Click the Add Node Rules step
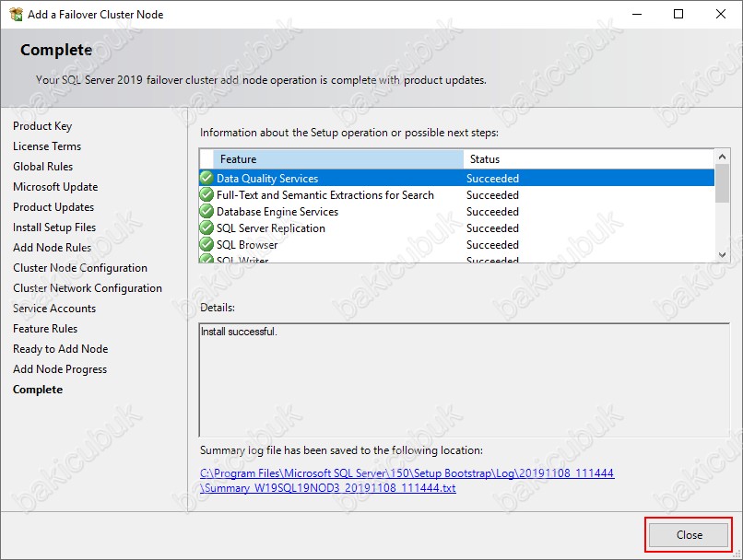Screen dimensions: 743x560 [53, 248]
